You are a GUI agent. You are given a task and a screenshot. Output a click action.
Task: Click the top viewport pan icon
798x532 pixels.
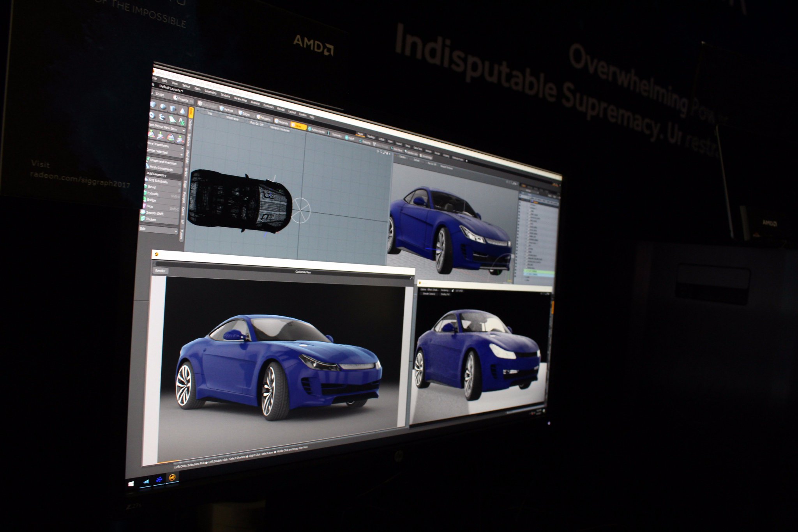click(x=378, y=151)
